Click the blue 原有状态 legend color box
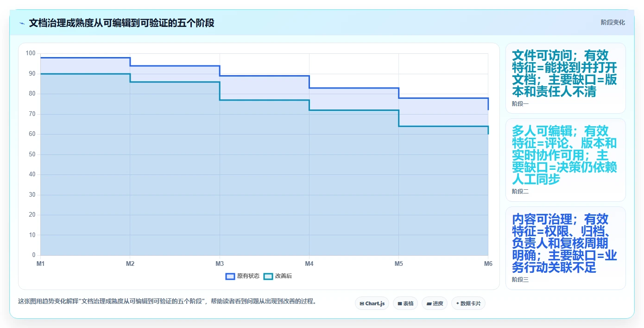The width and height of the screenshot is (644, 328). pyautogui.click(x=230, y=276)
